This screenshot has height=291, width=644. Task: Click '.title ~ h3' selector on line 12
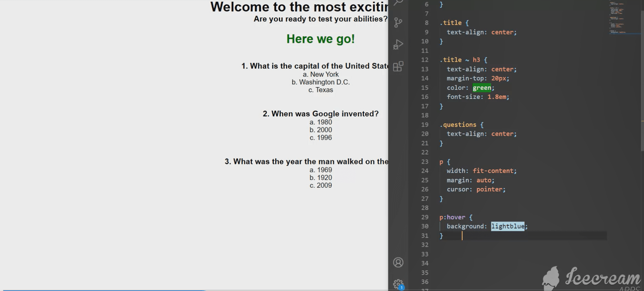(460, 60)
